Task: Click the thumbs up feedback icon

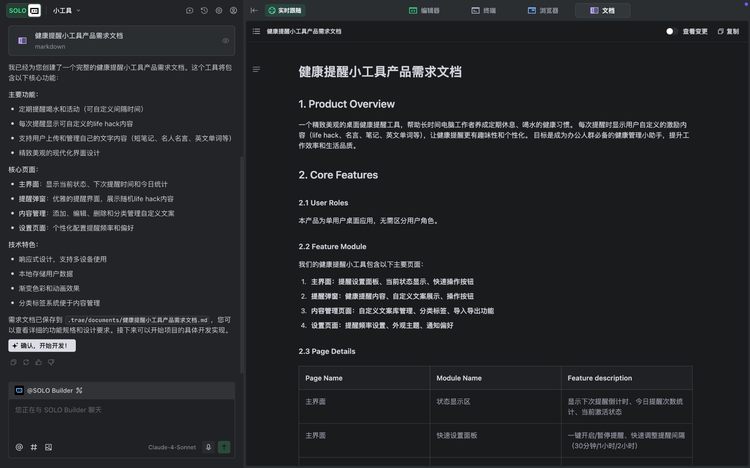Action: (39, 362)
